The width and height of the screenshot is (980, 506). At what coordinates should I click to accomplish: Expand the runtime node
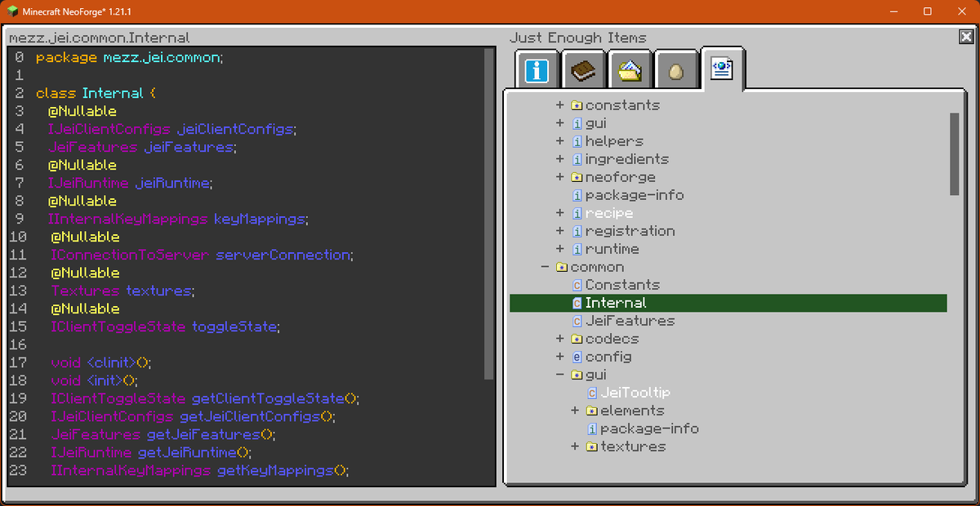(560, 249)
